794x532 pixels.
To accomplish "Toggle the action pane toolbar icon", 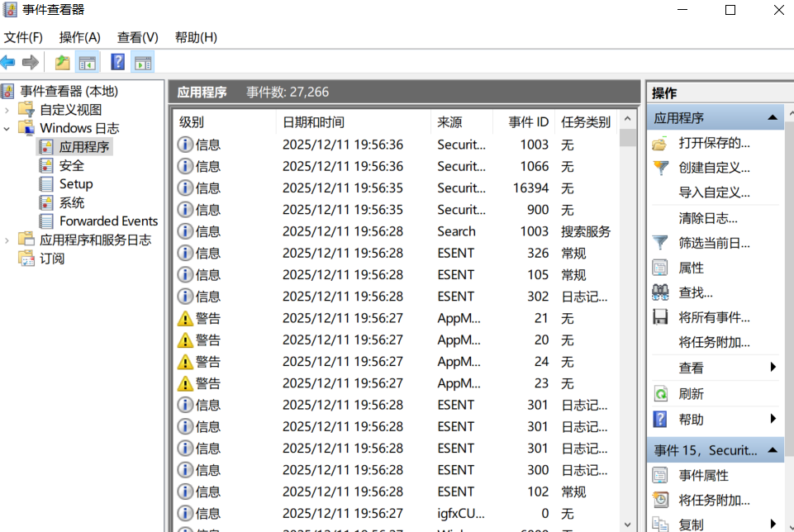I will (x=143, y=63).
